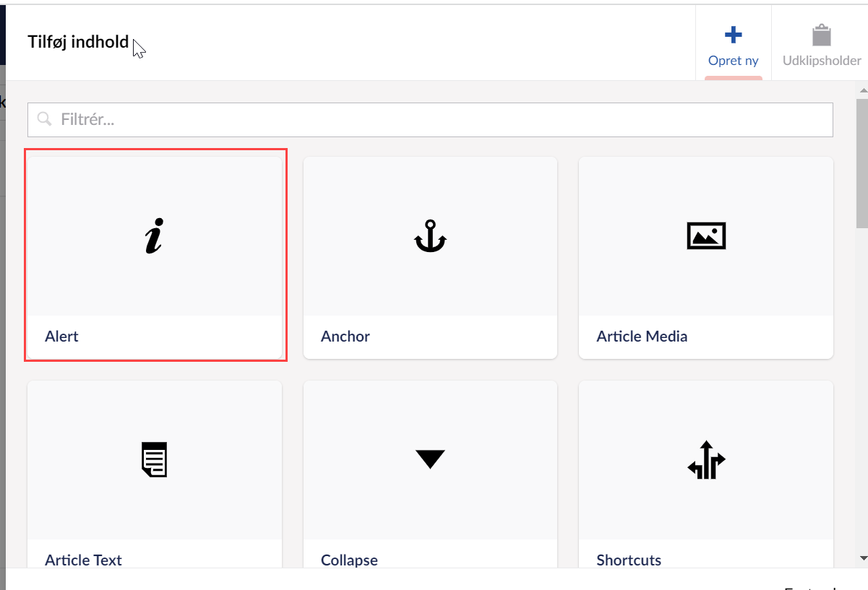Click the clipboard icon above Udklipsholder
Image resolution: width=868 pixels, height=590 pixels.
(822, 35)
